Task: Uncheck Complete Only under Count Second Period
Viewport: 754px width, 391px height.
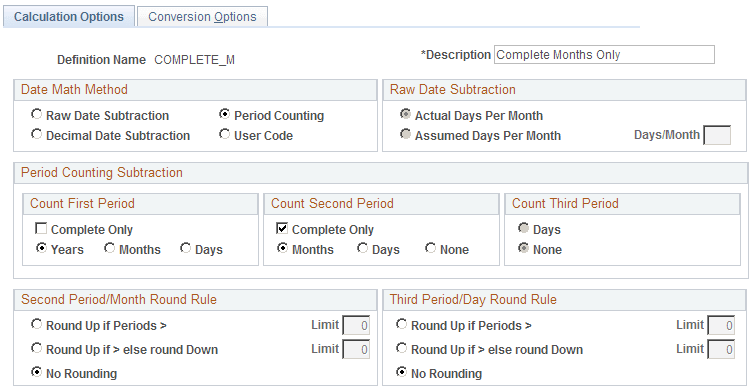Action: (282, 228)
